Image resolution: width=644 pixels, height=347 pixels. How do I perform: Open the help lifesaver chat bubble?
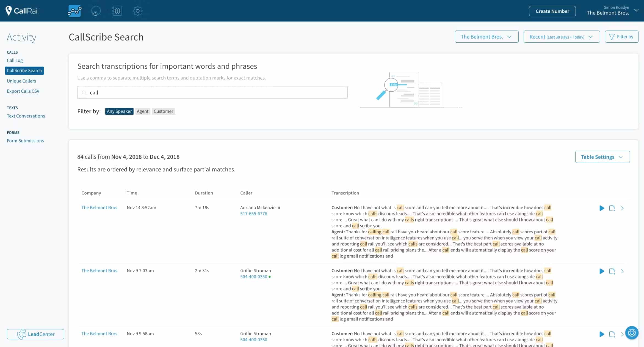pyautogui.click(x=632, y=333)
